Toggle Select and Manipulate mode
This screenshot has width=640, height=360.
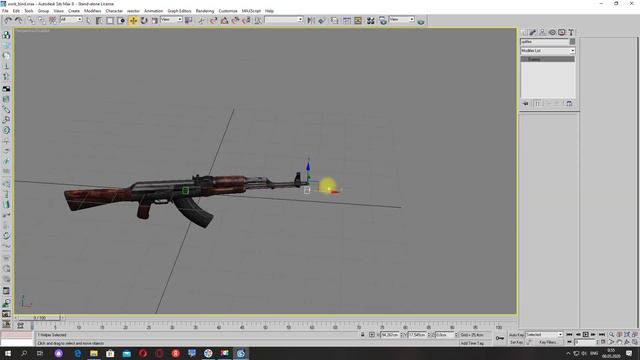[202, 20]
